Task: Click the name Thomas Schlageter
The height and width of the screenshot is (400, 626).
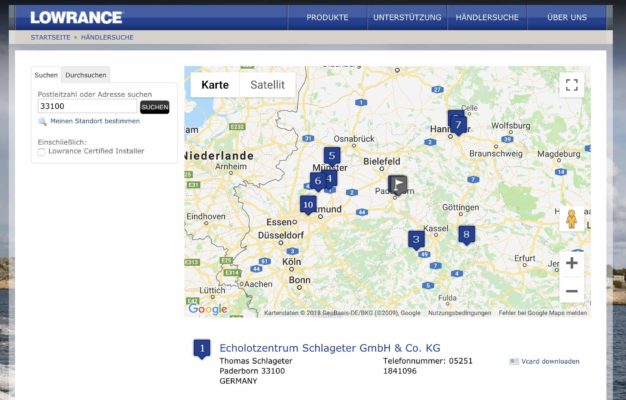Action: coord(256,361)
